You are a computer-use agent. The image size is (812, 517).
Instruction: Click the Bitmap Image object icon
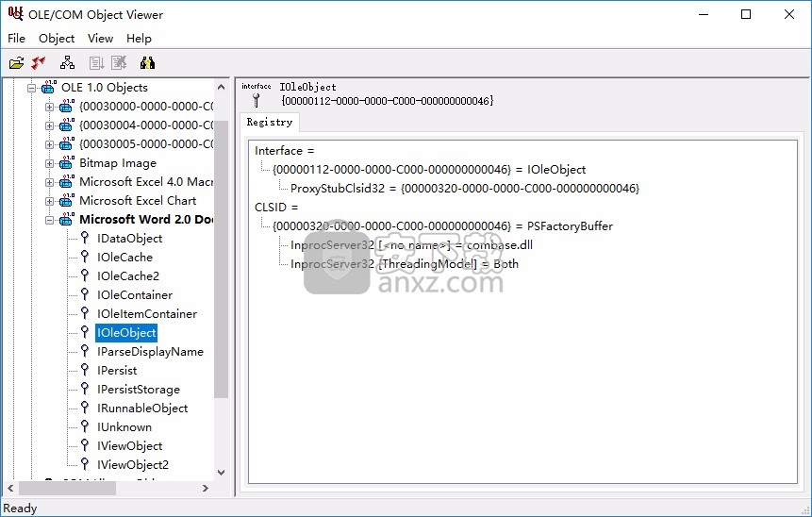point(66,162)
